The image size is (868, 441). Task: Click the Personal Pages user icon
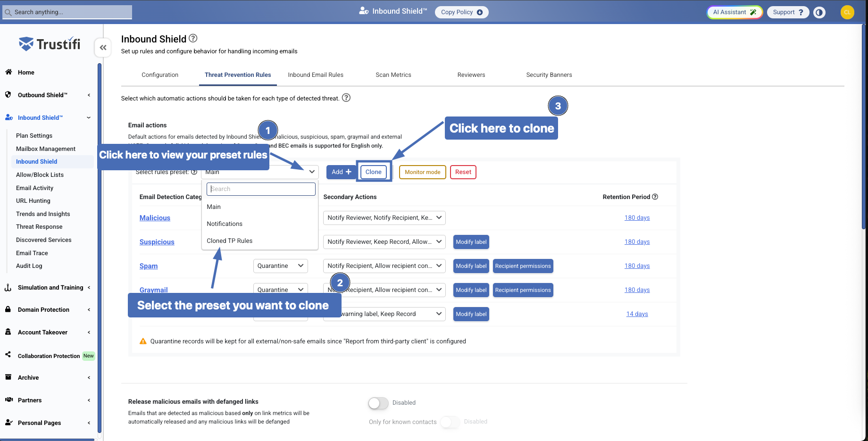click(x=8, y=423)
